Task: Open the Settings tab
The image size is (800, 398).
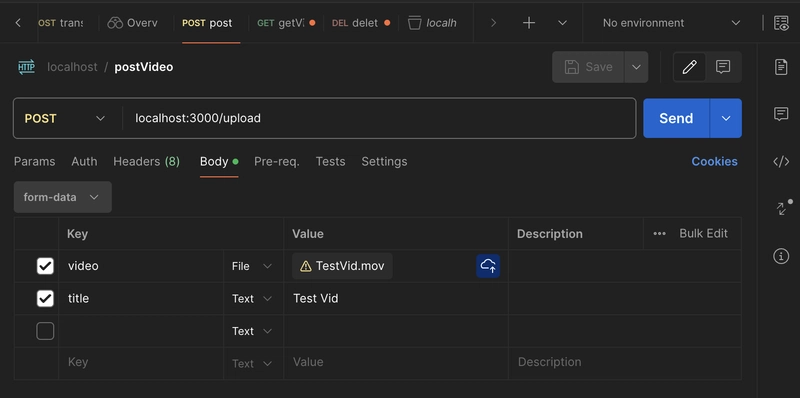Action: [x=384, y=162]
